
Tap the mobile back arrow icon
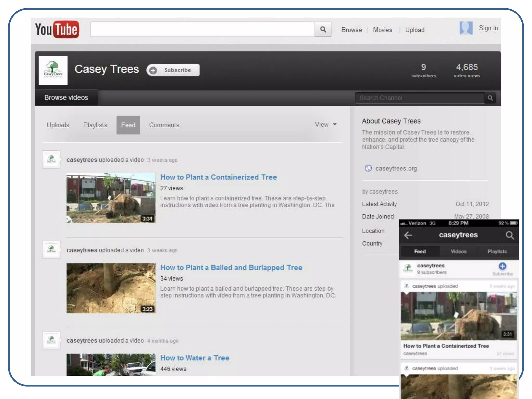point(408,235)
